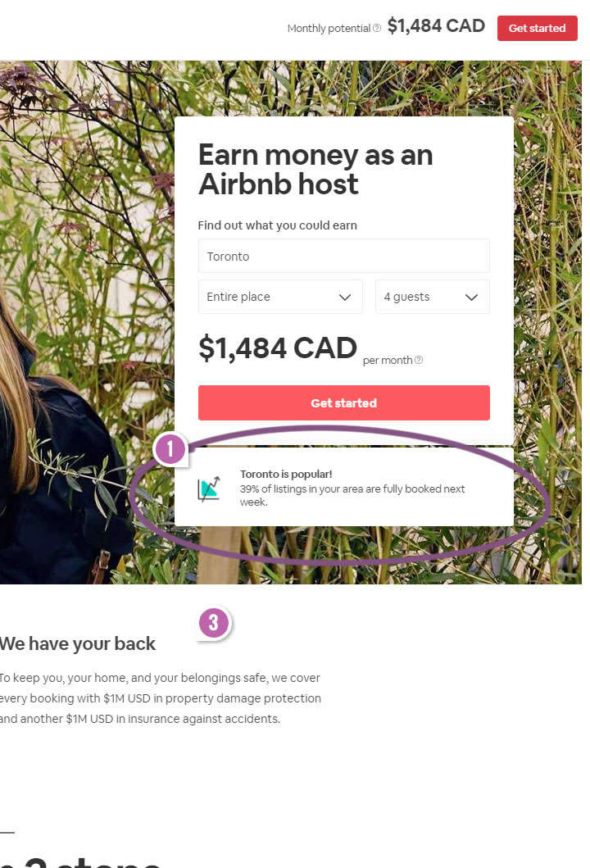Click the large $1,484 CAD monthly estimate
This screenshot has width=590, height=868.
[278, 348]
